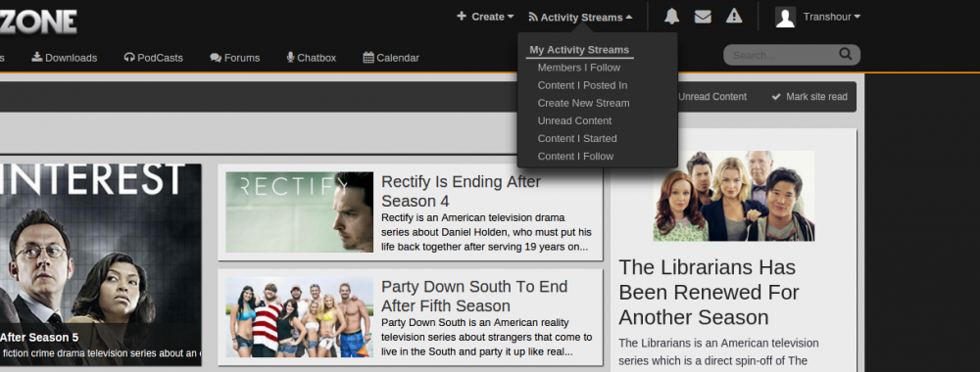This screenshot has width=980, height=372.
Task: Click the PodCasts headphones icon
Action: click(129, 57)
